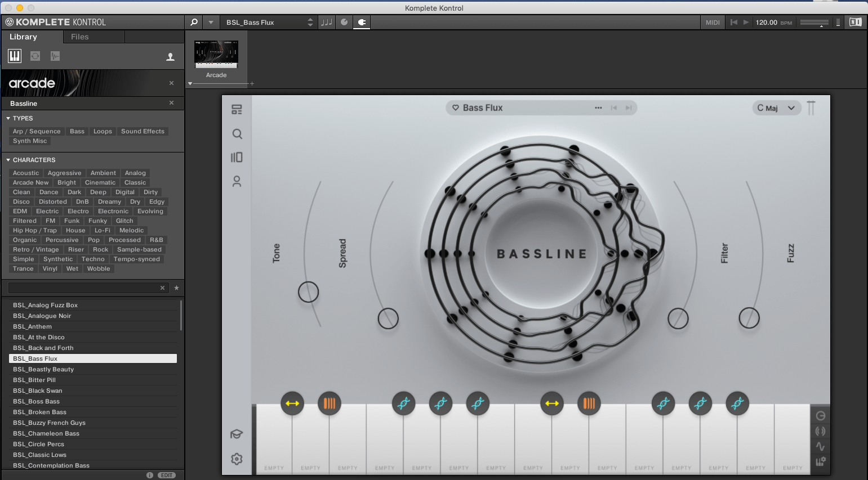This screenshot has width=868, height=480.
Task: Click the Filter macro knob
Action: point(678,318)
